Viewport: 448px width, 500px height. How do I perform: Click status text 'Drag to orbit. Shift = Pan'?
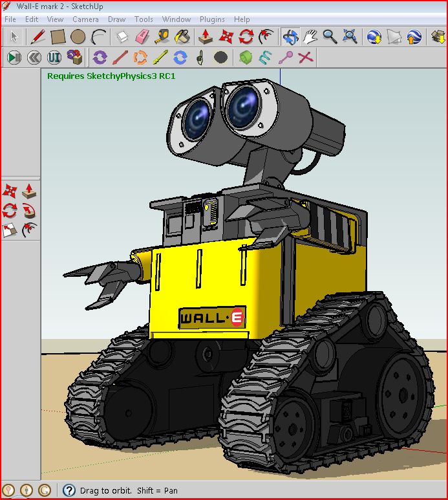129,490
